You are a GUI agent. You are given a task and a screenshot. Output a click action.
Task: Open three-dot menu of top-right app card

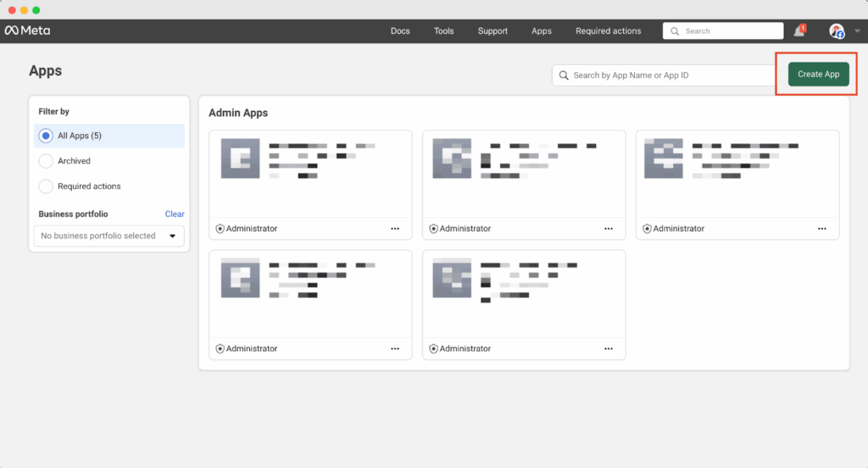pos(822,229)
